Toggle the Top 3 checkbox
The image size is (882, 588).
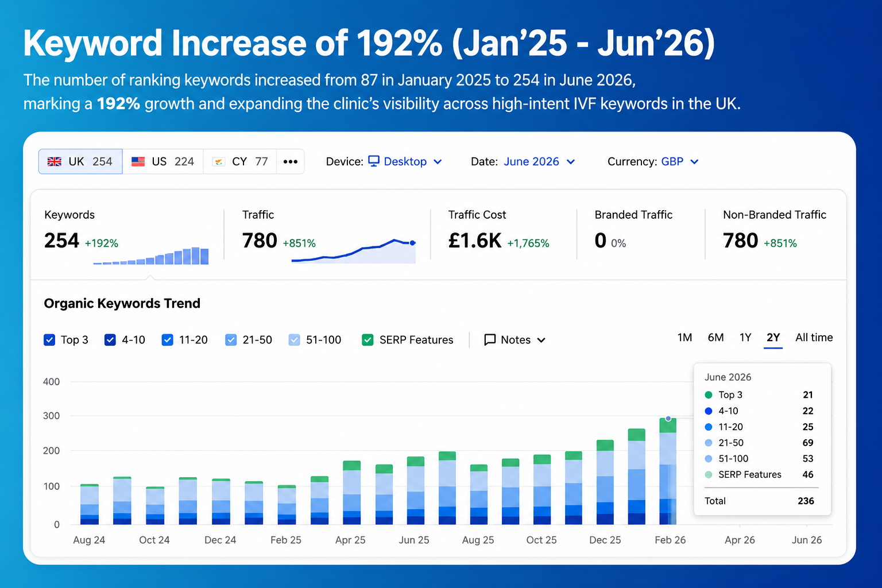(x=49, y=340)
